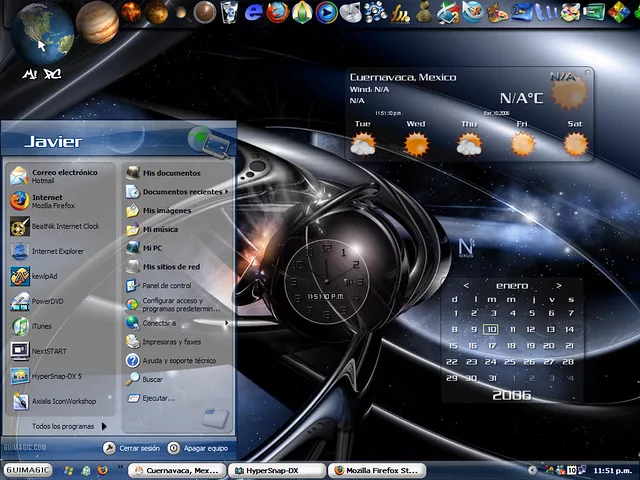Go to the previous month in calendar
The height and width of the screenshot is (480, 640).
point(466,285)
